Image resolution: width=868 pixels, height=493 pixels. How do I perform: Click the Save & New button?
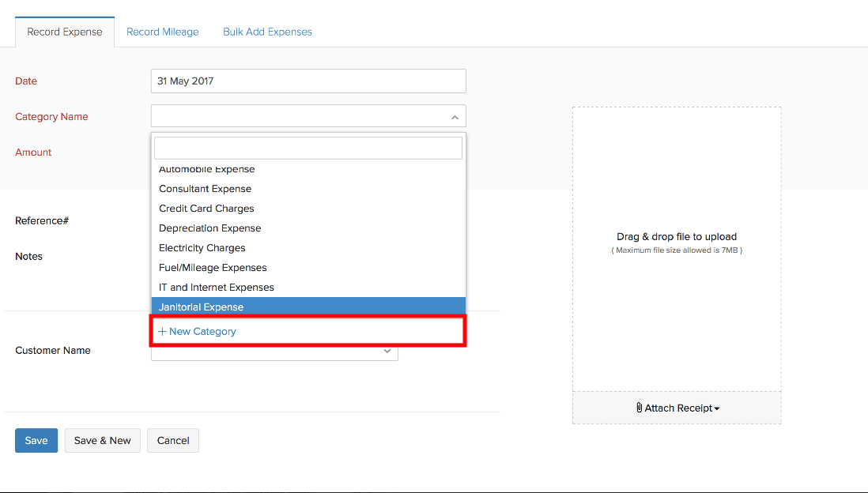tap(103, 440)
